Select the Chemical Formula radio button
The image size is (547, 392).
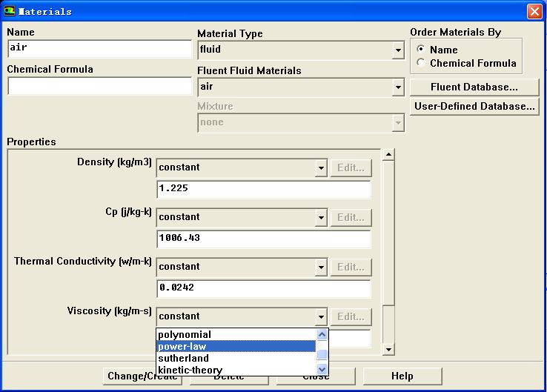click(x=421, y=63)
